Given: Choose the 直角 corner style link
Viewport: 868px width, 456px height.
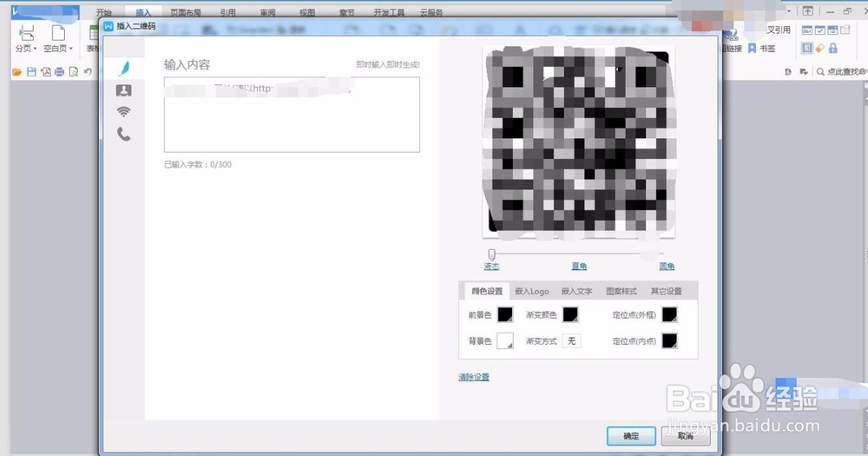Looking at the screenshot, I should pyautogui.click(x=579, y=267).
